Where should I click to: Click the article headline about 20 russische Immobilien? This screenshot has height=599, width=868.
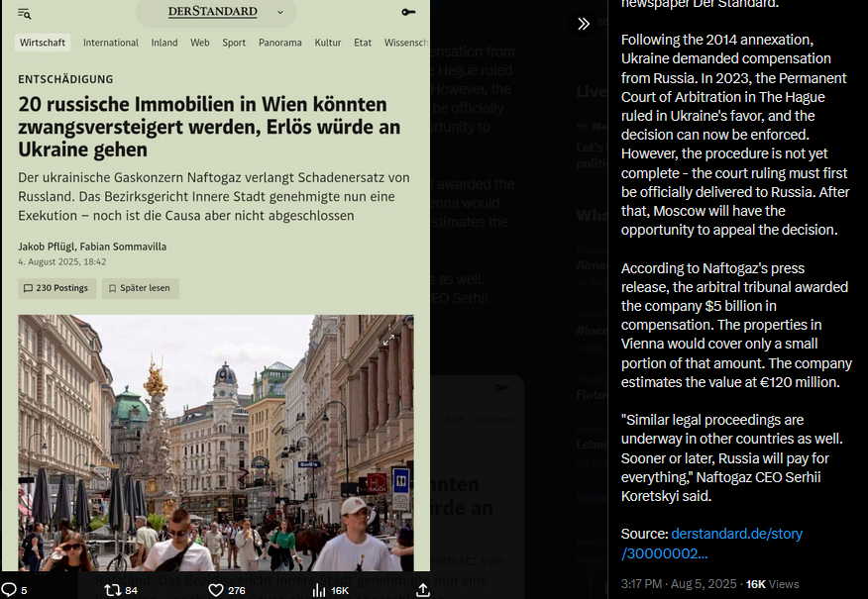click(209, 127)
